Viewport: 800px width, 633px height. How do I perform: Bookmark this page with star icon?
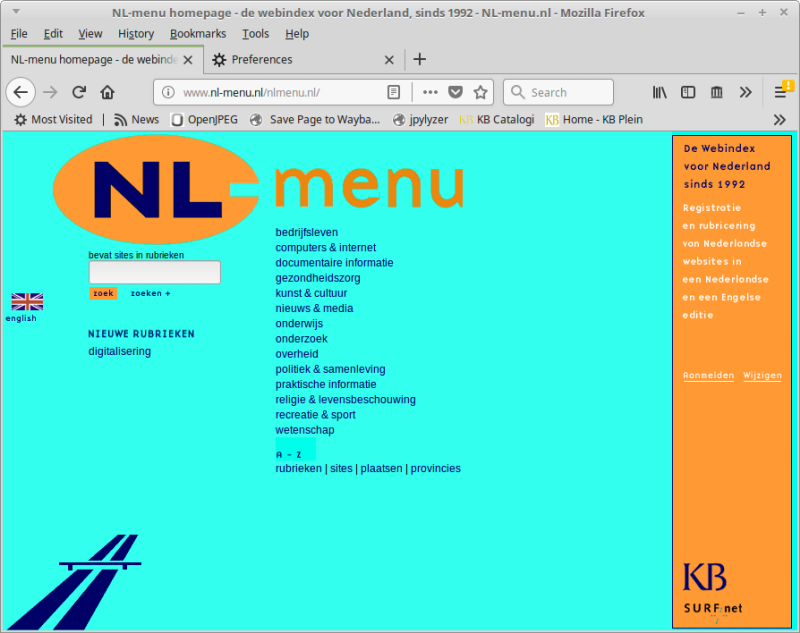click(x=480, y=92)
